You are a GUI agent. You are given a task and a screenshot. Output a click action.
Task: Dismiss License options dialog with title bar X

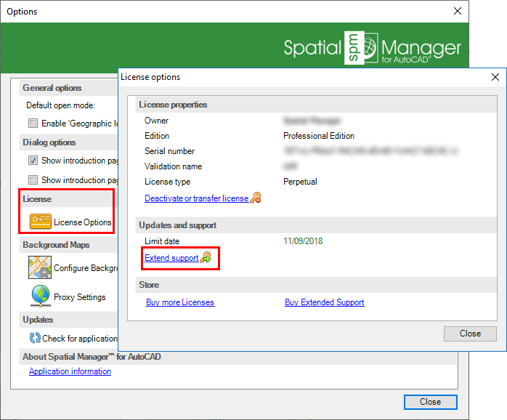coord(495,77)
